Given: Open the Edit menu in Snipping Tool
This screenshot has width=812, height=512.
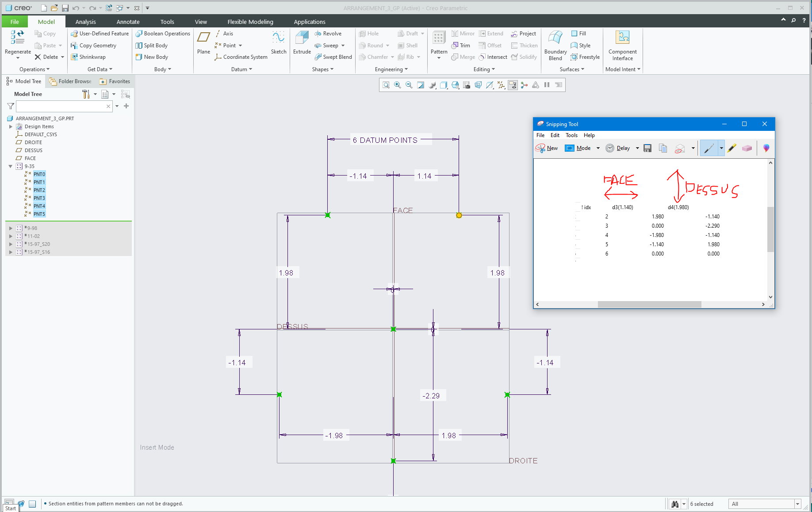Looking at the screenshot, I should coord(555,135).
